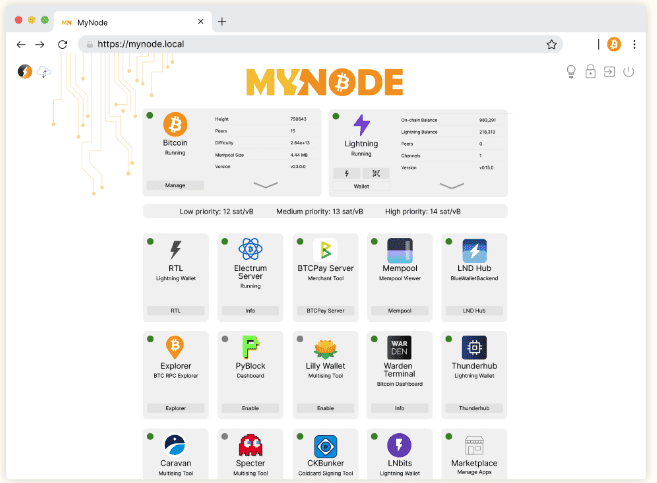657x483 pixels.
Task: Click the round lightning badge icon top left
Action: pyautogui.click(x=25, y=72)
